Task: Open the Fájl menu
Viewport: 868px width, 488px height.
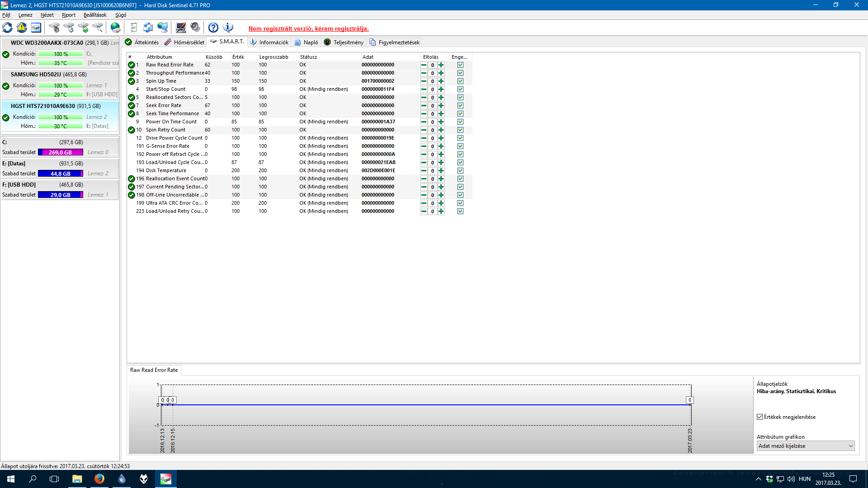Action: [6, 15]
